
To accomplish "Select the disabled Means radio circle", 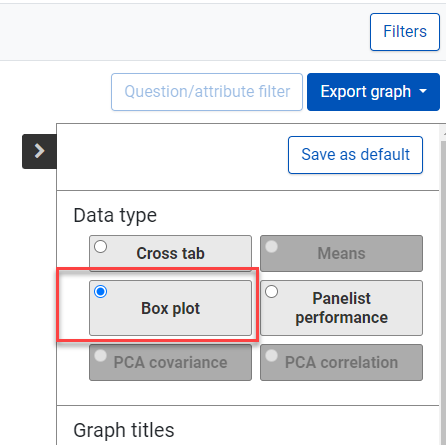I will pos(271,247).
